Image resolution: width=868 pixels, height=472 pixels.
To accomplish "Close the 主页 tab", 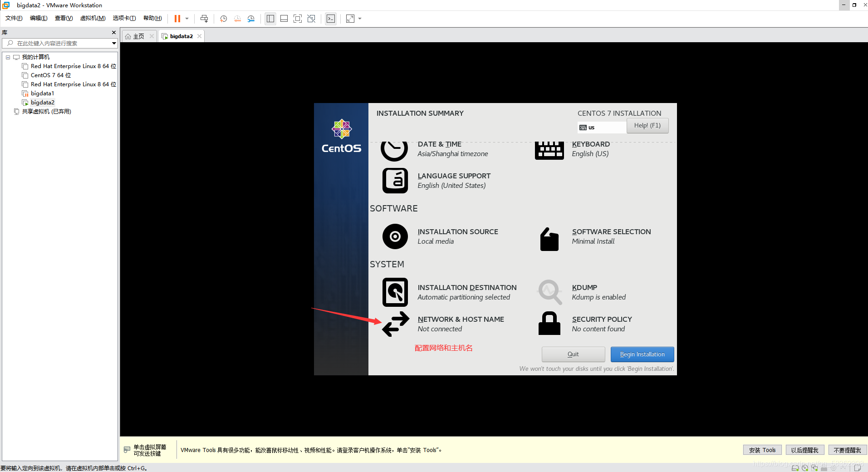I will pos(152,36).
